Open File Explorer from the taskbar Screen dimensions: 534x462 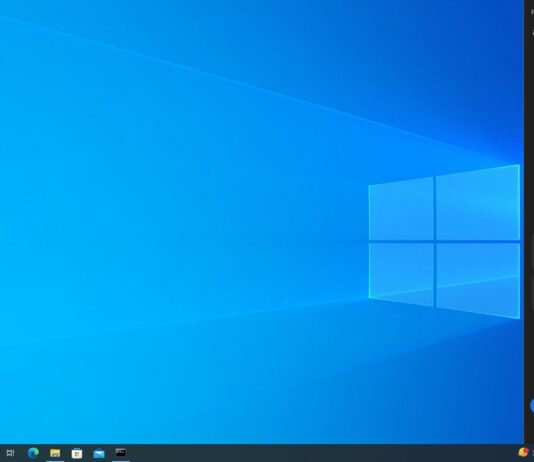55,453
